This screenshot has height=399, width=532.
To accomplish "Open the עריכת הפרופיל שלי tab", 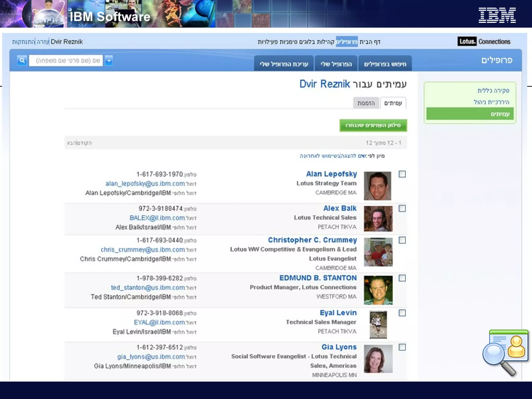I will point(284,64).
